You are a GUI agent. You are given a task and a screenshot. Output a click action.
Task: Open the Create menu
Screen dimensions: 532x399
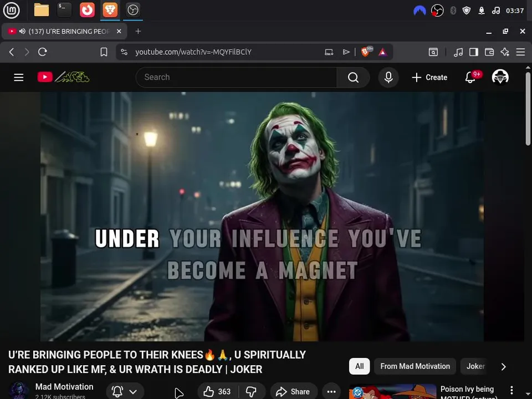tap(429, 78)
